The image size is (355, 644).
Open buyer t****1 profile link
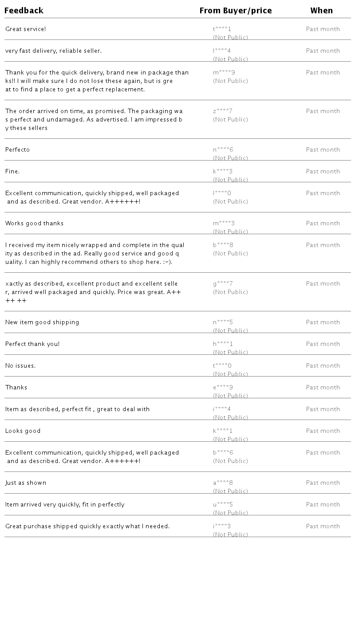pyautogui.click(x=222, y=29)
